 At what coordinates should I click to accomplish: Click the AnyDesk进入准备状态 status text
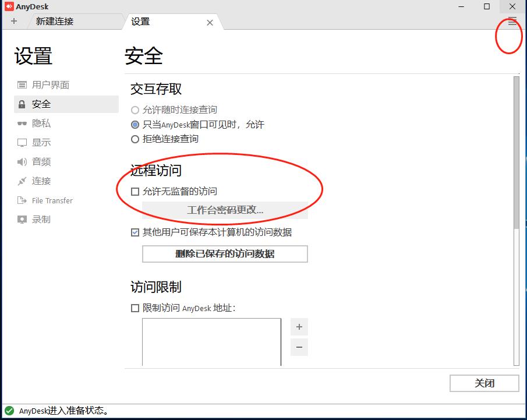tap(63, 411)
